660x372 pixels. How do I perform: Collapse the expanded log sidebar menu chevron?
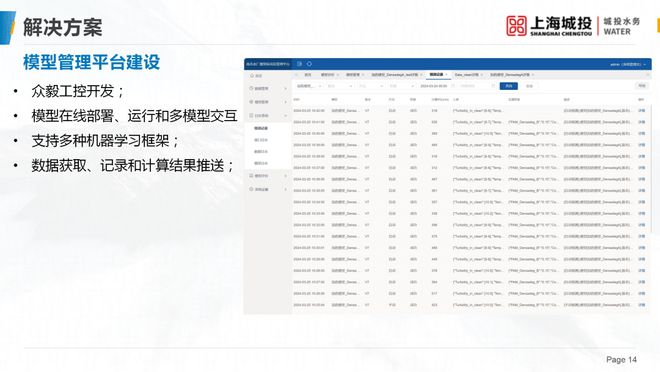point(286,115)
